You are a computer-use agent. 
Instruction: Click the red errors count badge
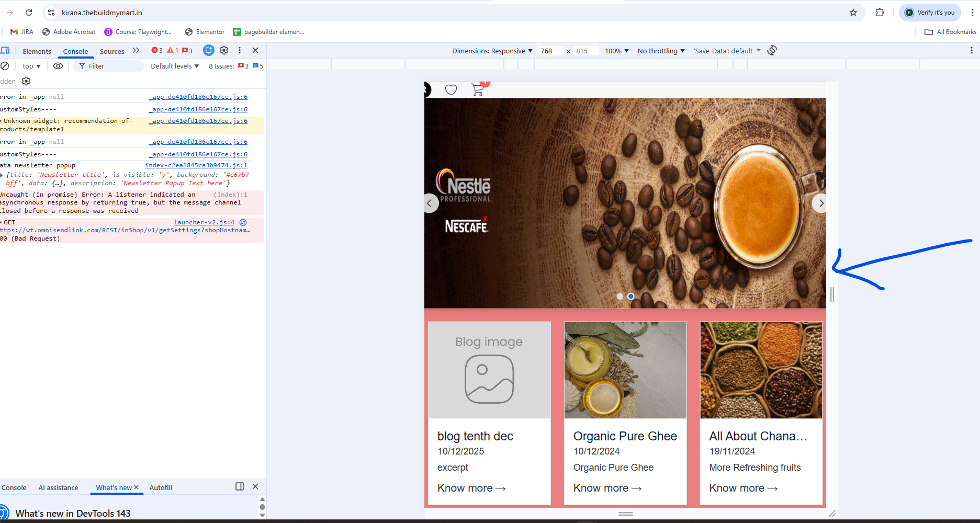point(157,51)
